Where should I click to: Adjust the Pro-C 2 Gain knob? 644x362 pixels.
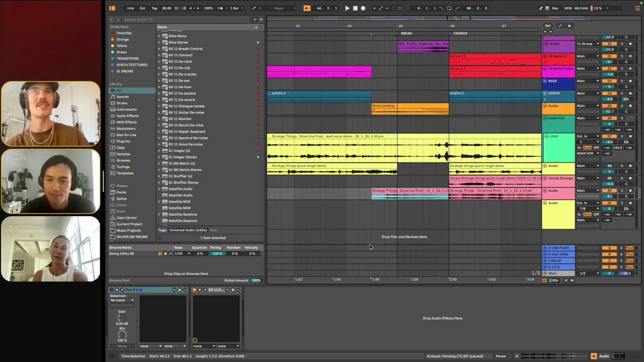tap(122, 318)
